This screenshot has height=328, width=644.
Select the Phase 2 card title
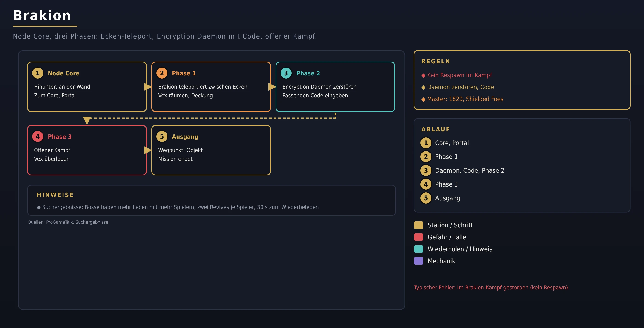[x=308, y=73]
